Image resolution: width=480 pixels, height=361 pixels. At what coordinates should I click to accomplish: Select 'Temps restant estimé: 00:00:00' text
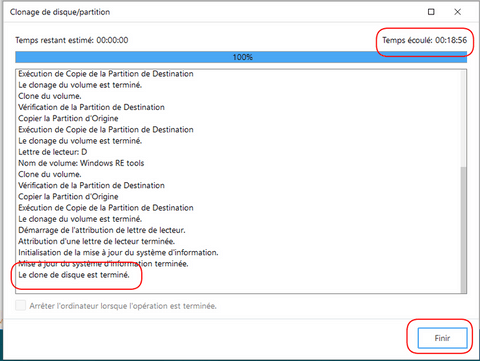point(72,40)
